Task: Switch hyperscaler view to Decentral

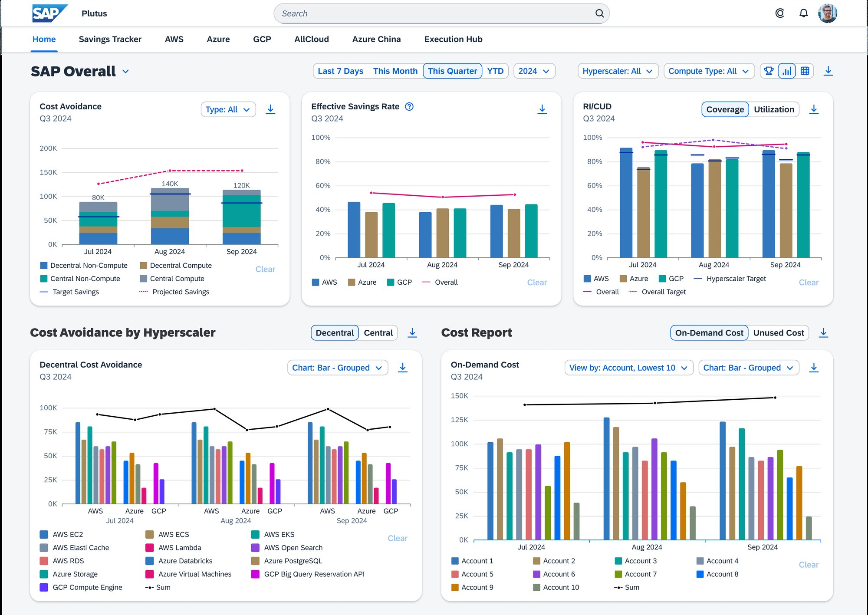Action: pos(335,333)
